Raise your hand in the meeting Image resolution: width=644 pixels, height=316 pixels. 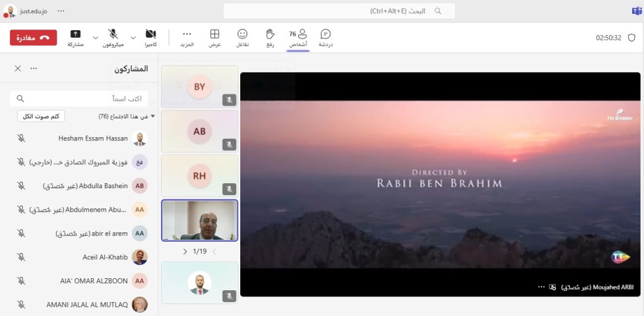(x=270, y=37)
